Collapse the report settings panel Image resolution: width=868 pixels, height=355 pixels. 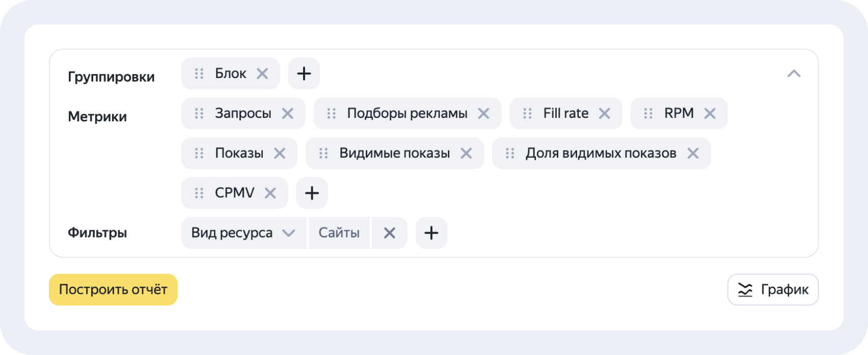tap(794, 74)
